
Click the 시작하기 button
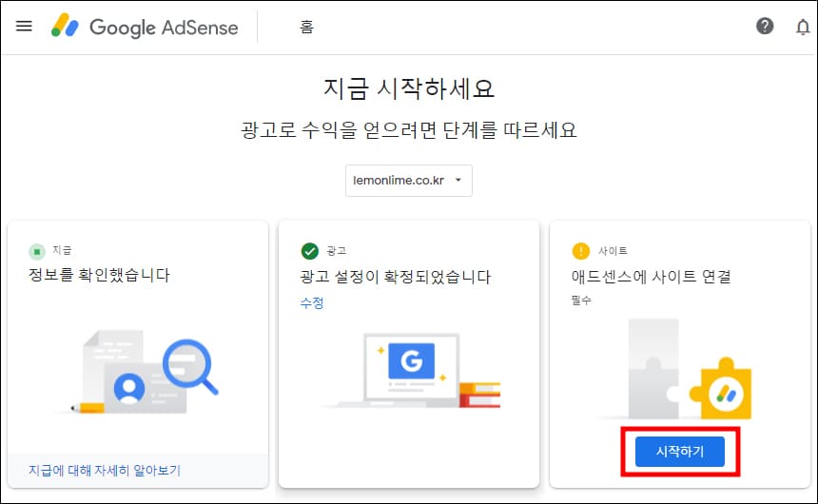[x=680, y=452]
